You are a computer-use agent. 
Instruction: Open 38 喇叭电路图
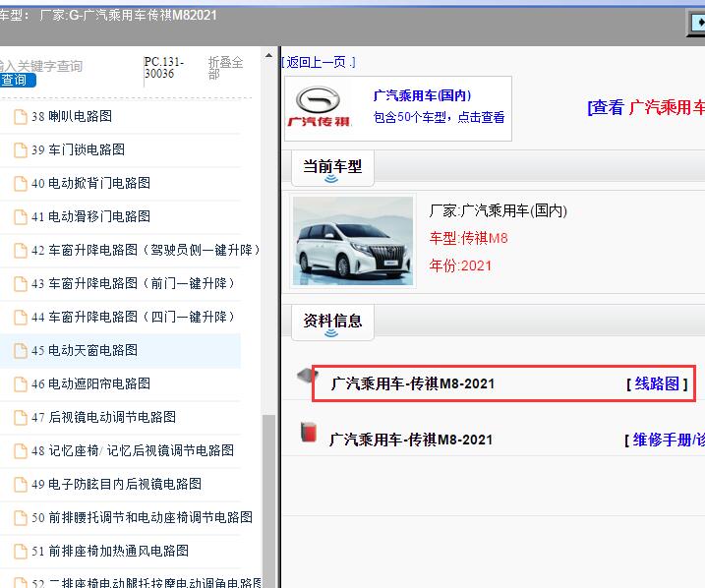tap(72, 116)
